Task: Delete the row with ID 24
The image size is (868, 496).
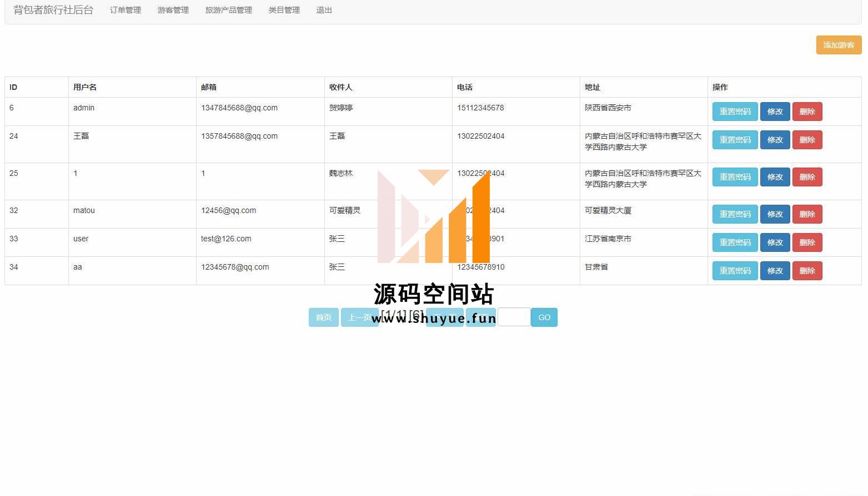Action: click(807, 140)
